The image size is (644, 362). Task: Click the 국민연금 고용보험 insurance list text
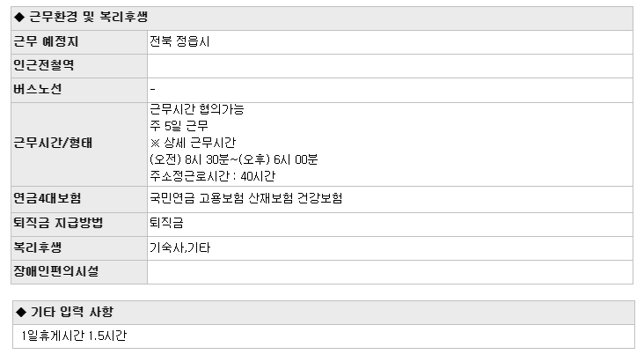245,199
